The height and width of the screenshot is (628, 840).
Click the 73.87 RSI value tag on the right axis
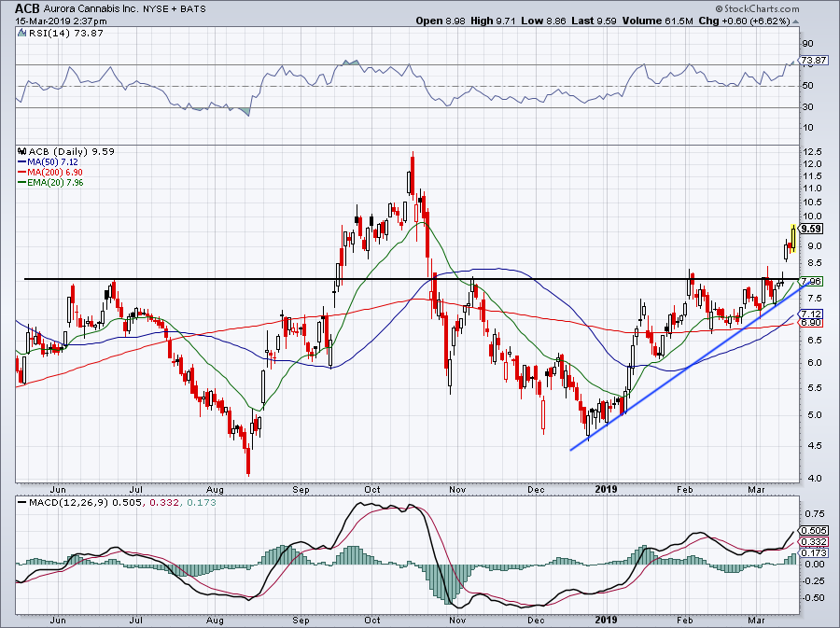point(814,61)
